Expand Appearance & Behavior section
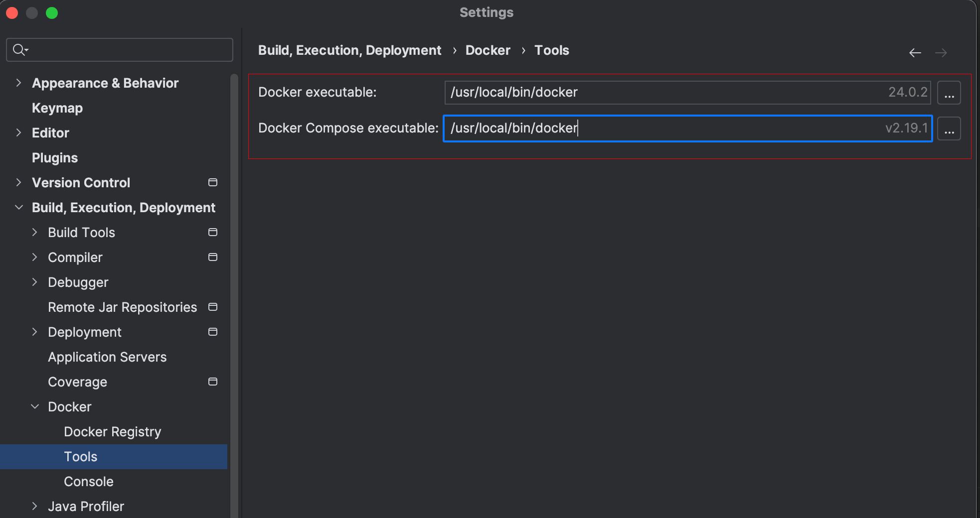The image size is (980, 518). pyautogui.click(x=18, y=83)
